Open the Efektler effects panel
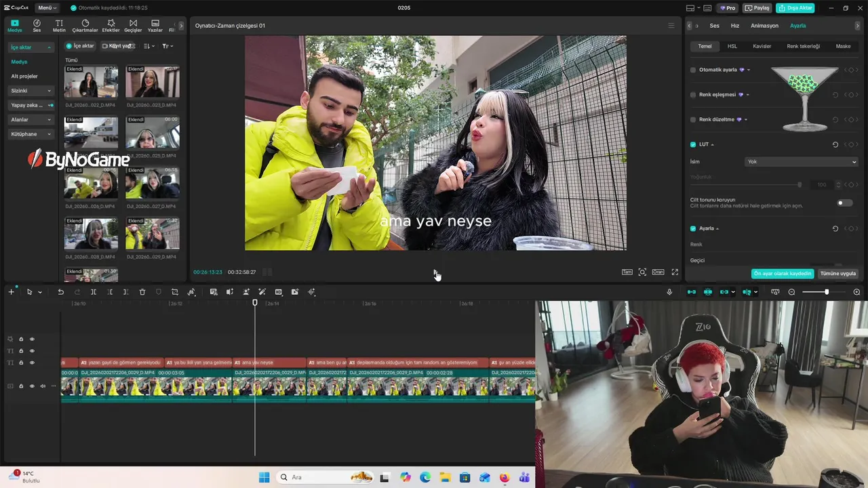 (x=111, y=26)
